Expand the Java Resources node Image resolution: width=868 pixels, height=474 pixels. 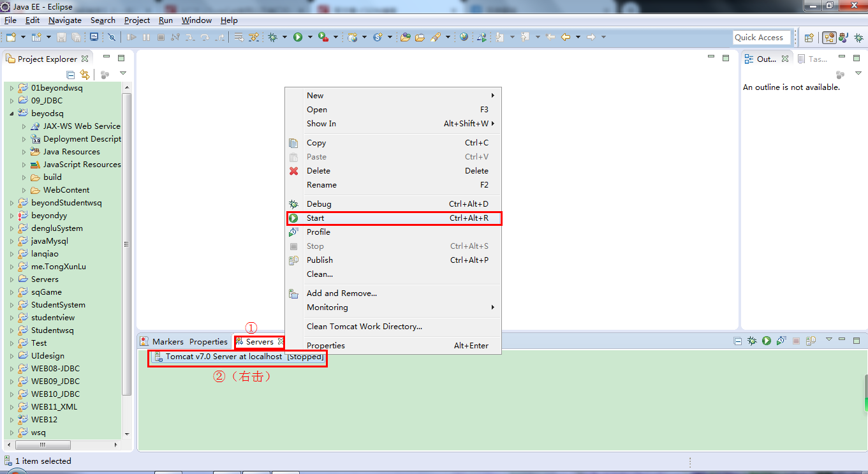24,152
